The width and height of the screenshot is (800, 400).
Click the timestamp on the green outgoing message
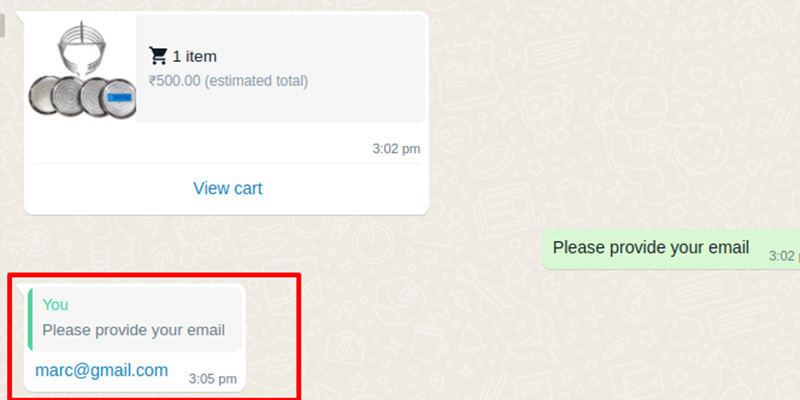(784, 256)
